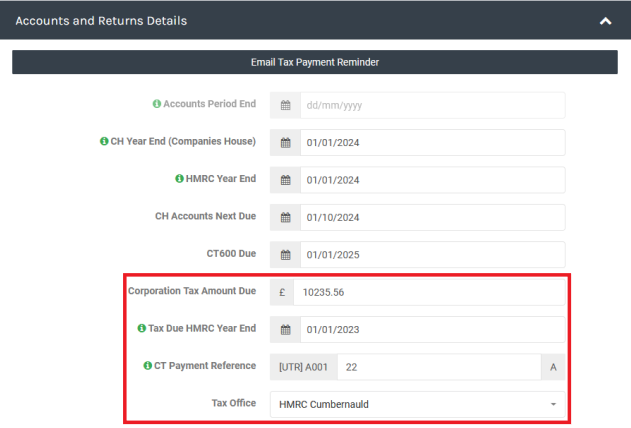This screenshot has width=631, height=428.
Task: Click the CT600 Due label
Action: pyautogui.click(x=231, y=253)
